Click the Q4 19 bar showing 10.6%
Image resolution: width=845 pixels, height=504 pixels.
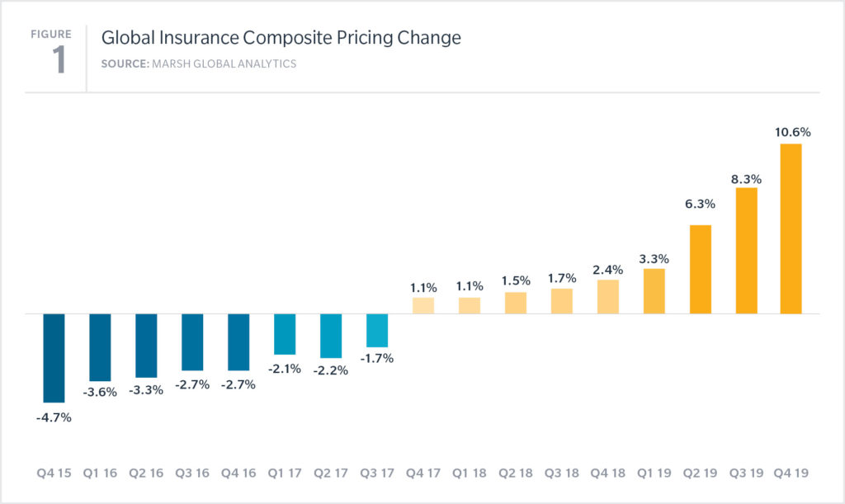point(791,228)
